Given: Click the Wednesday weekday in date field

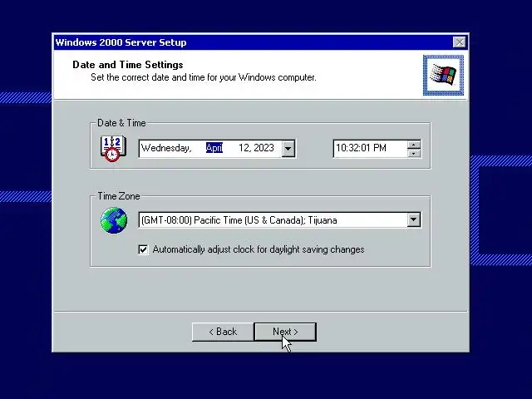Looking at the screenshot, I should (166, 148).
